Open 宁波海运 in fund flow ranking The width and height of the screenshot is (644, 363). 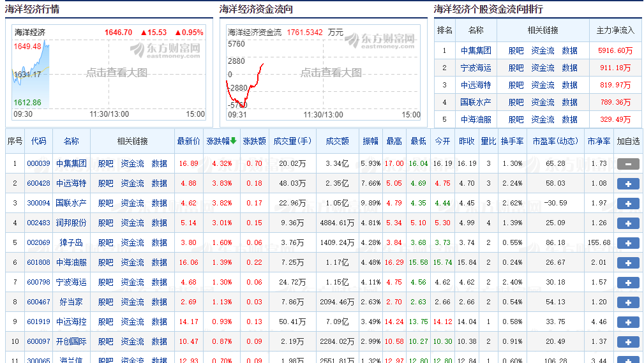tap(476, 68)
